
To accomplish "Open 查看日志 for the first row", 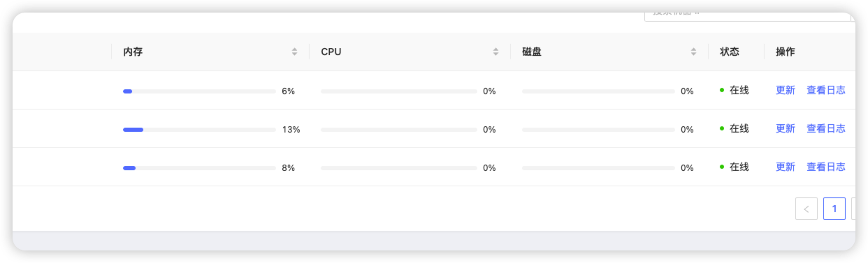I will (x=826, y=90).
